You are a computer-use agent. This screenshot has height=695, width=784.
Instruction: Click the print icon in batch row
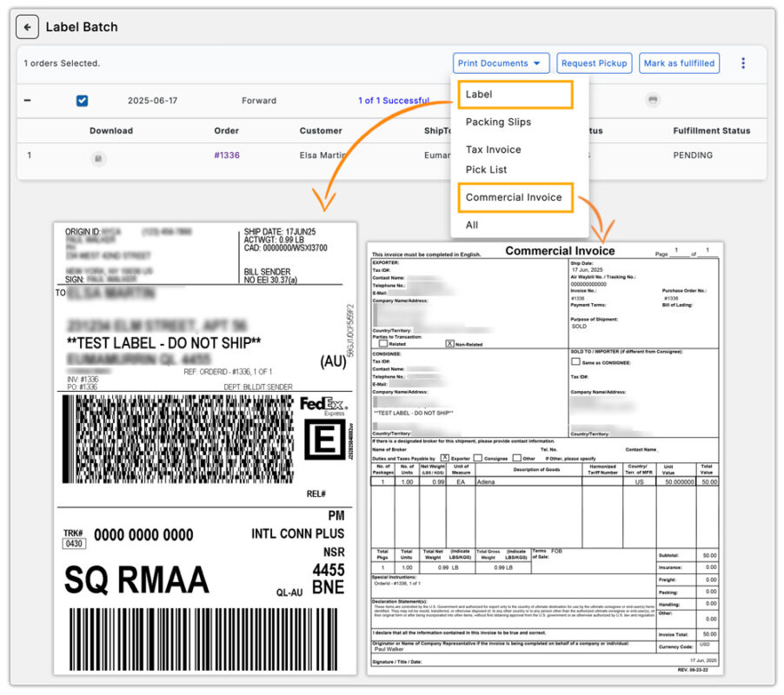coord(653,100)
